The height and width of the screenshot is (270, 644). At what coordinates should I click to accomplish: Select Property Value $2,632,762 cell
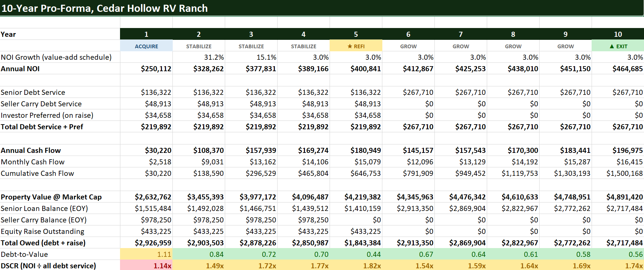146,197
